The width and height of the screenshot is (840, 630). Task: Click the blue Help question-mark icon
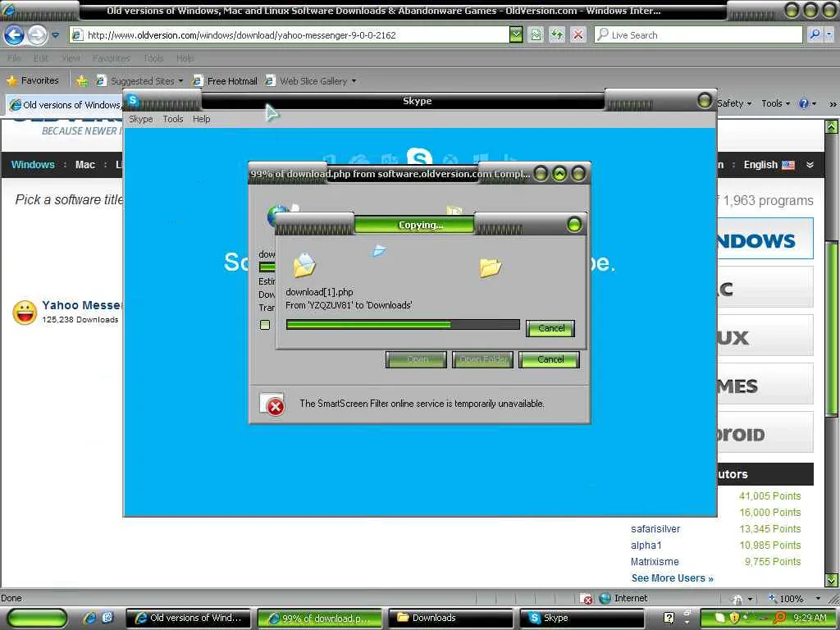point(804,103)
